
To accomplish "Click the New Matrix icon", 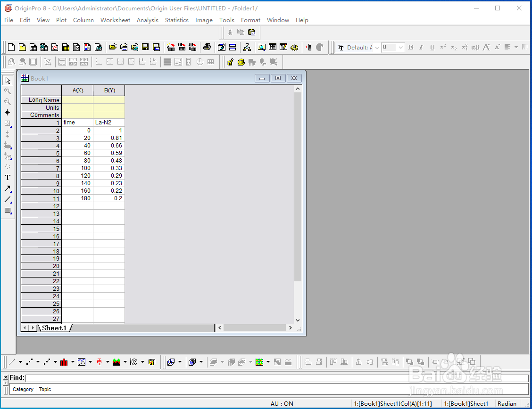I will coord(66,47).
